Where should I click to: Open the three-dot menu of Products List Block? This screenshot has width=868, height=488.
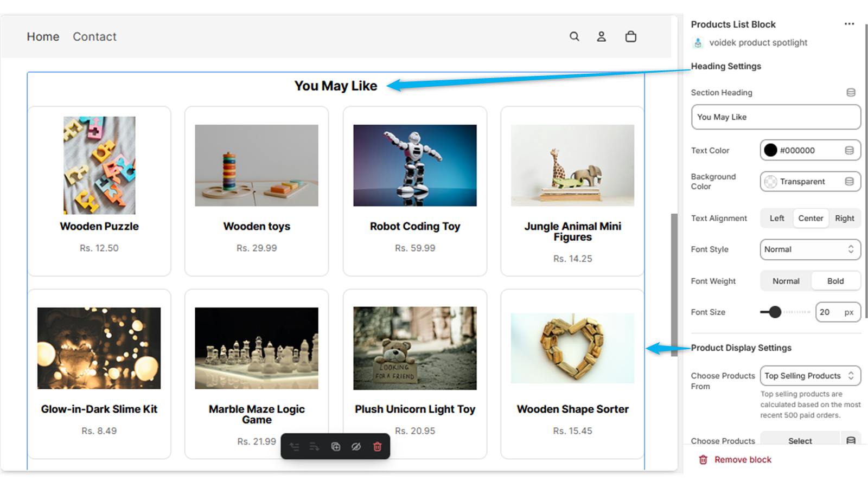(849, 24)
